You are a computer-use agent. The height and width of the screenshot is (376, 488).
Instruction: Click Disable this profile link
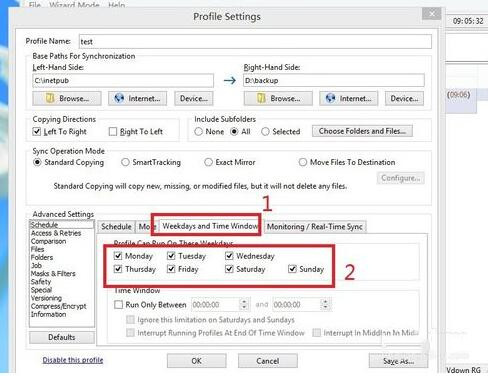click(73, 360)
